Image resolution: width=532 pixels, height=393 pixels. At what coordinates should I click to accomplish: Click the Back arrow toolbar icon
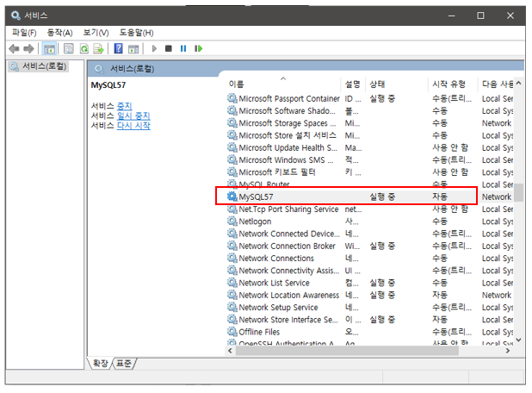coord(14,49)
